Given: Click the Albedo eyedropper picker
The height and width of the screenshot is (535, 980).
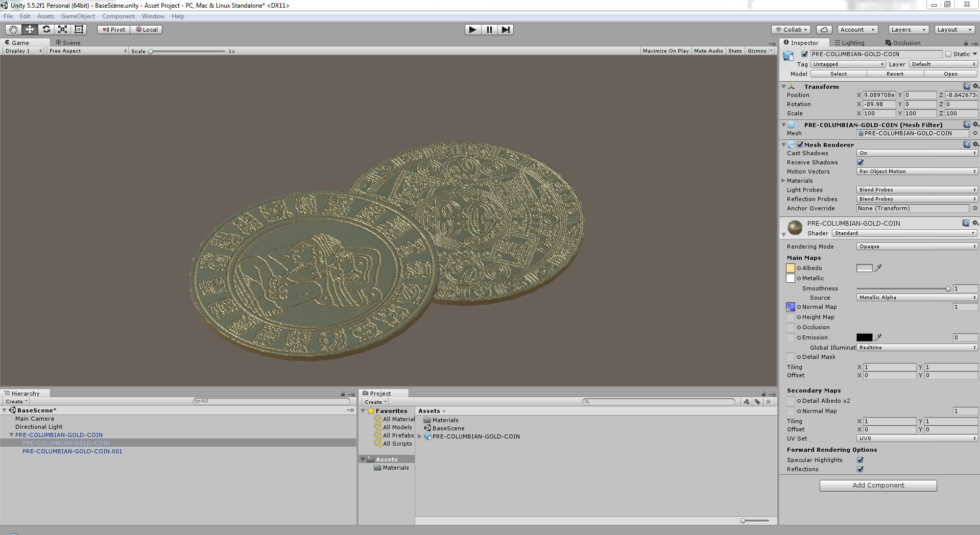Looking at the screenshot, I should (x=878, y=267).
